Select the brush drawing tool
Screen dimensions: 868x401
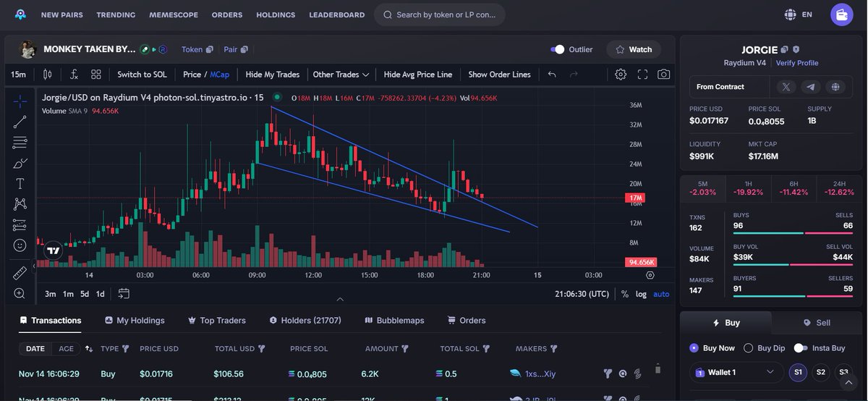[x=20, y=163]
